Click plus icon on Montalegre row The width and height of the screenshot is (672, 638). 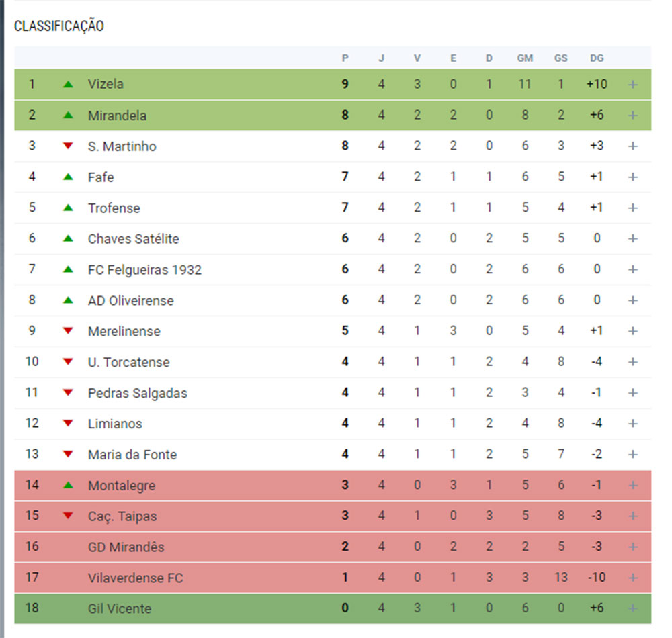pos(632,485)
